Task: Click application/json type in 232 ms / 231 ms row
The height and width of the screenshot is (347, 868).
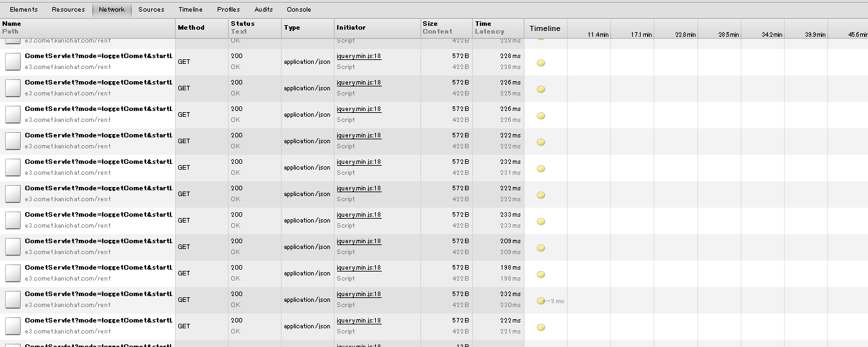Action: tap(307, 168)
